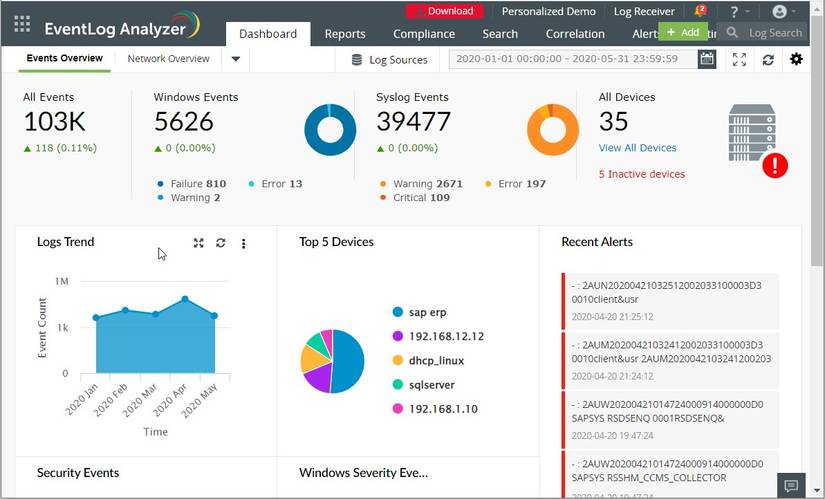Image resolution: width=825 pixels, height=499 pixels.
Task: Click the red inactive device alert icon
Action: pyautogui.click(x=775, y=165)
